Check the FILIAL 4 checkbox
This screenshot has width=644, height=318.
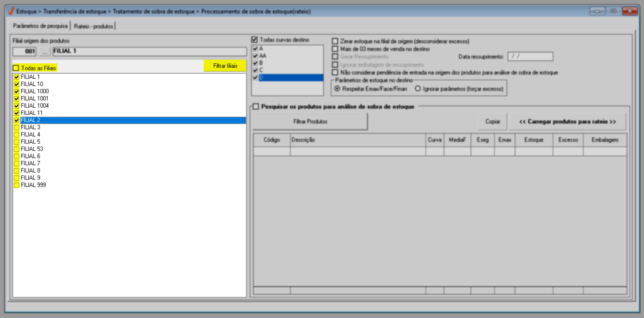point(17,135)
